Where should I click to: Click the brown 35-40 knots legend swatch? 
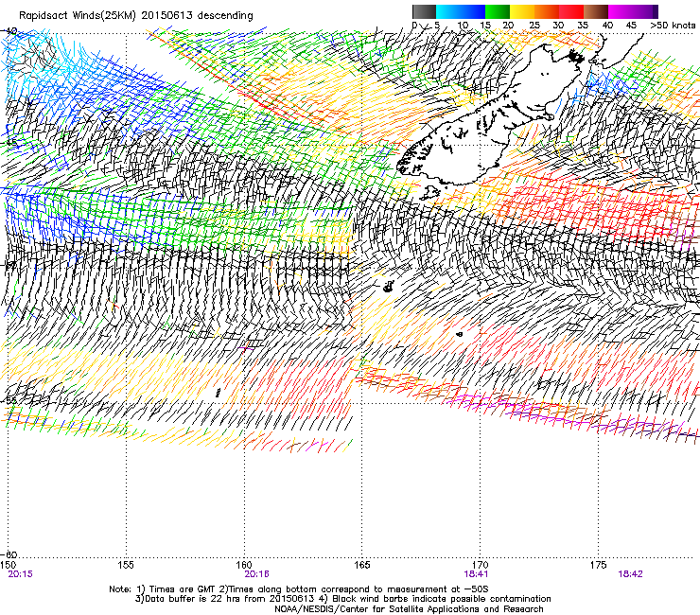click(x=596, y=11)
